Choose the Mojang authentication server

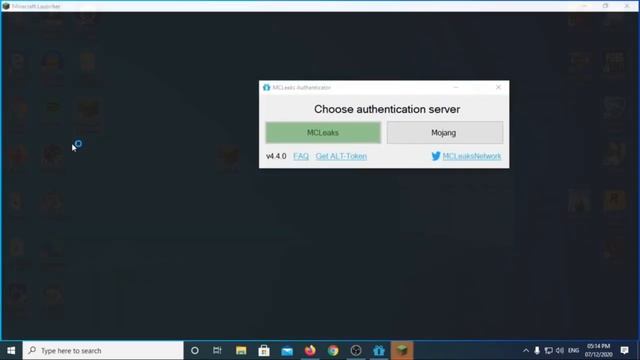pyautogui.click(x=444, y=133)
